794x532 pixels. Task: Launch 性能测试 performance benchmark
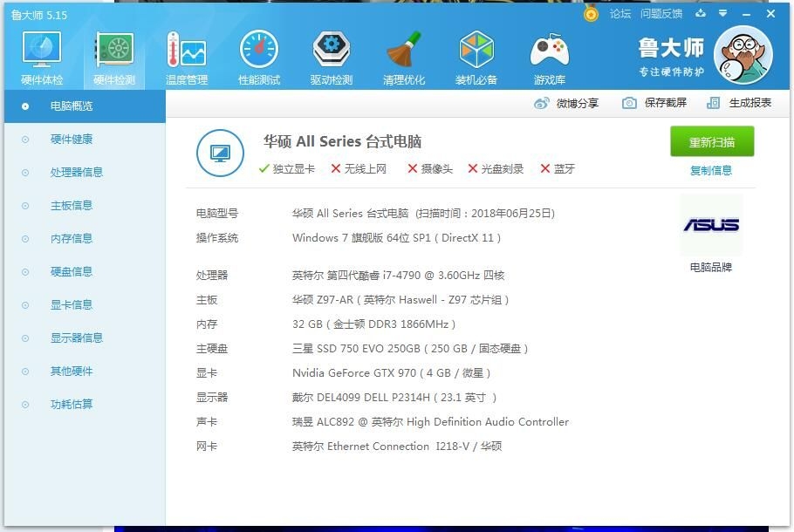point(259,58)
